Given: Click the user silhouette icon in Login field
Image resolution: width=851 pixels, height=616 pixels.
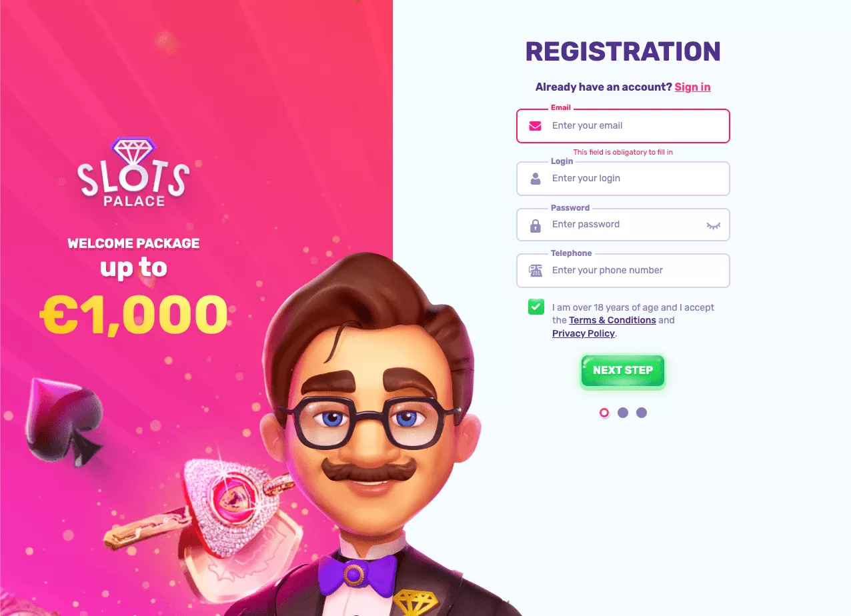Looking at the screenshot, I should 535,179.
